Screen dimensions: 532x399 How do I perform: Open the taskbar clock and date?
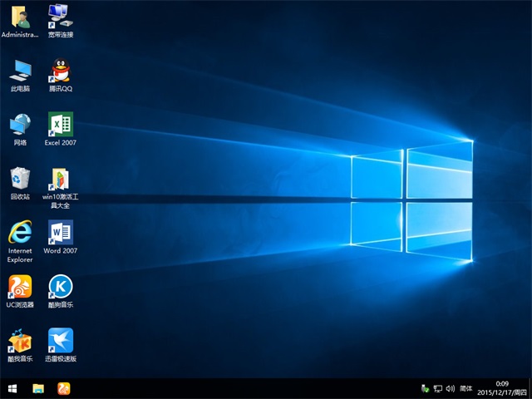click(x=505, y=388)
